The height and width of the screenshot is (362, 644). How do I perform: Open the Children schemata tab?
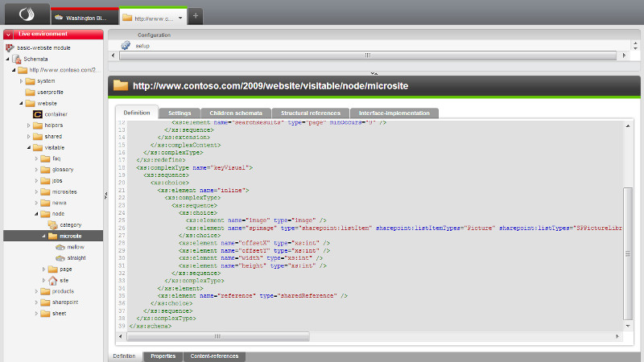[x=235, y=113]
